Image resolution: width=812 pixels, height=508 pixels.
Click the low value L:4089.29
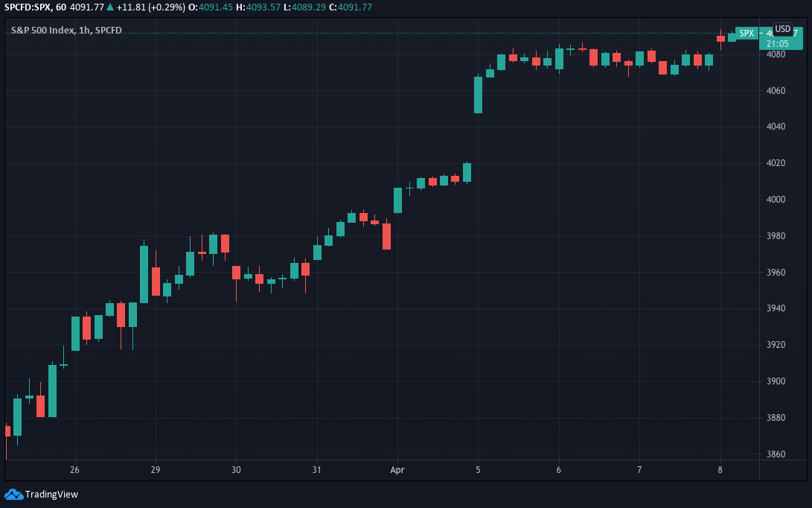point(304,7)
